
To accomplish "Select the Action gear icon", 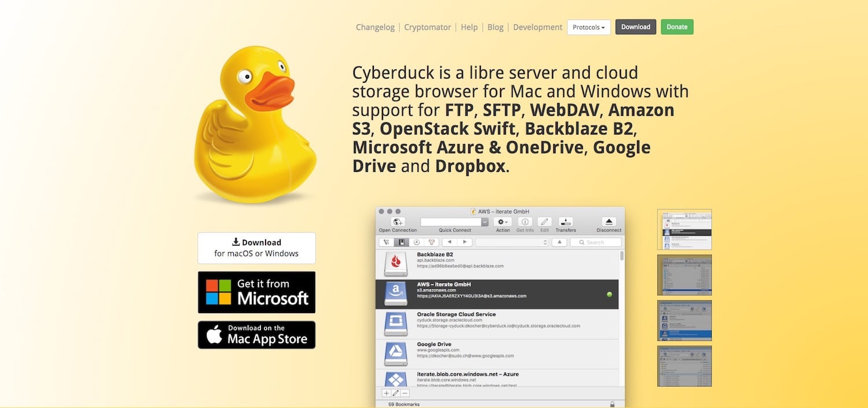I will click(x=502, y=221).
